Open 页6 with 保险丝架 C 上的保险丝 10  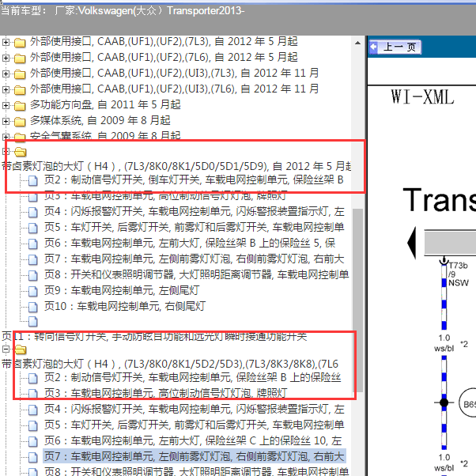pos(193,440)
